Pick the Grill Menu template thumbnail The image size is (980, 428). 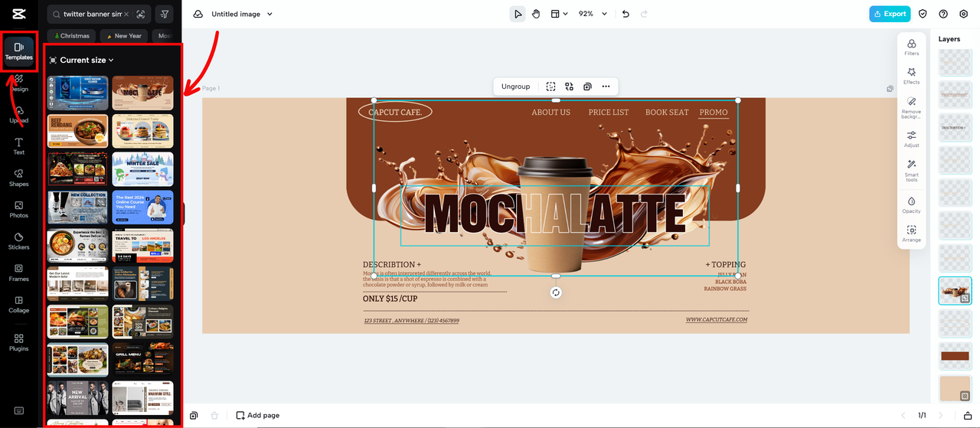click(x=142, y=359)
